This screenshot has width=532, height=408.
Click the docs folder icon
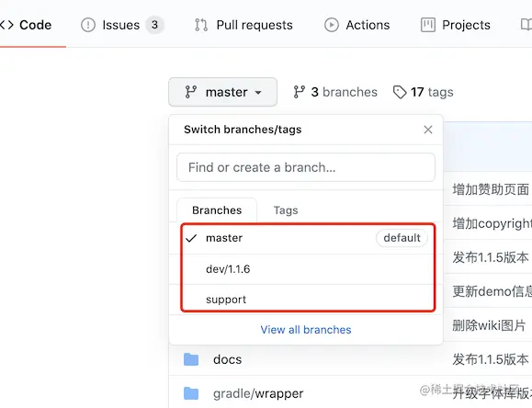point(191,359)
